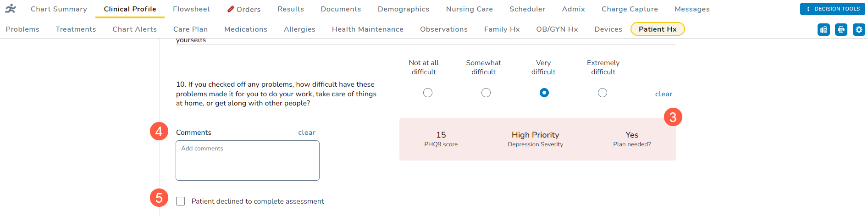868x216 pixels.
Task: Open the Orders tab with pencil icon
Action: click(244, 9)
